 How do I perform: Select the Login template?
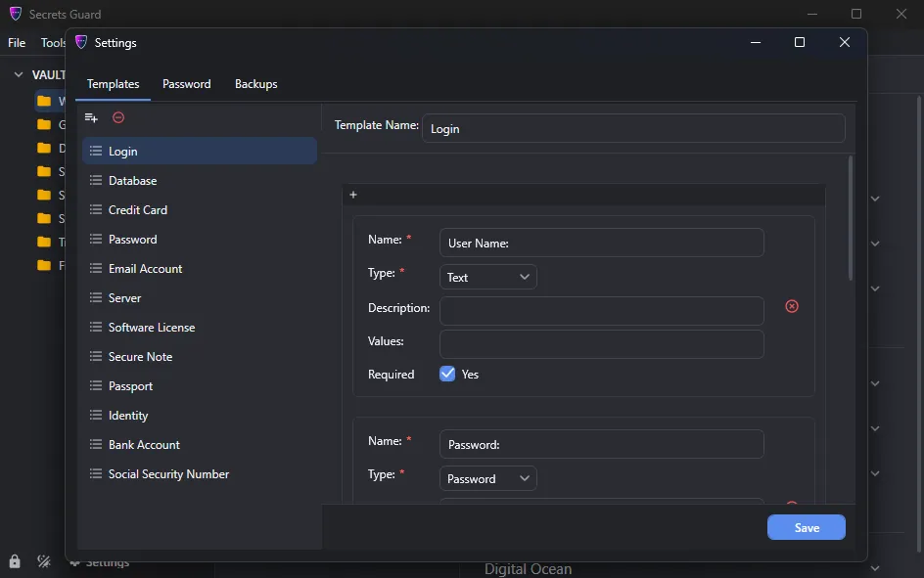point(199,152)
